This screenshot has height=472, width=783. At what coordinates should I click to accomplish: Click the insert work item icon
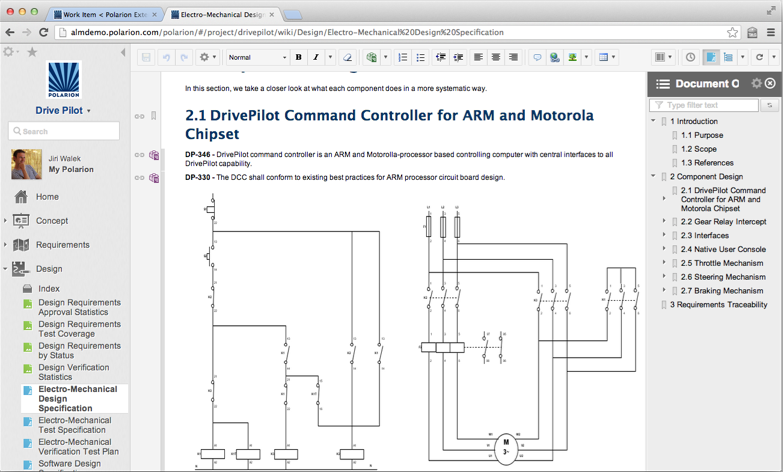pos(371,57)
